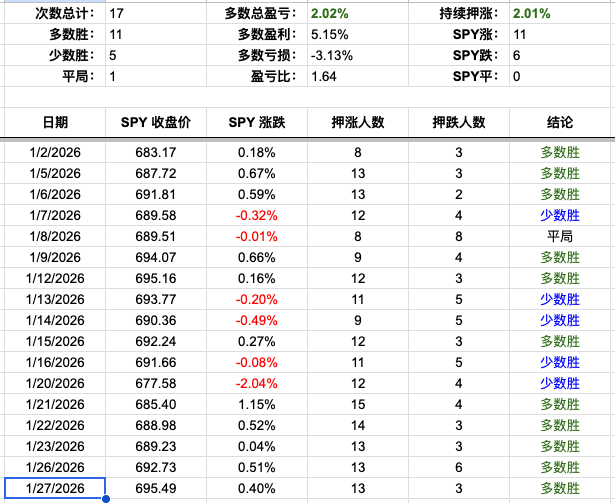Select the 多数盈利 value 5.15%

tap(358, 35)
